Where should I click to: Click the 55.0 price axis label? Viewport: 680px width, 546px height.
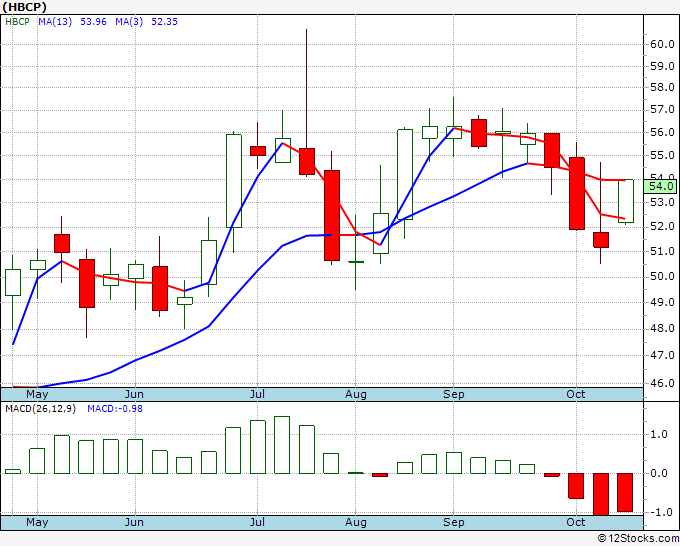(x=662, y=155)
